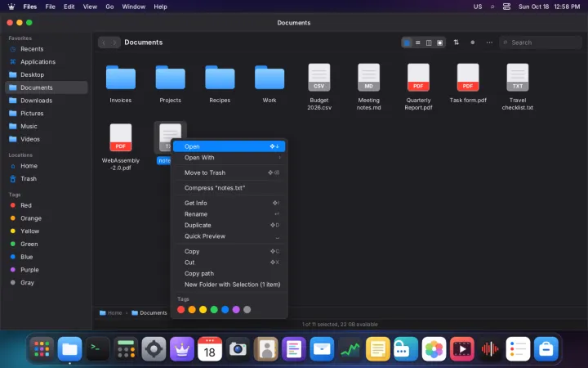Choose Get Info in the context menu
The height and width of the screenshot is (368, 588).
(x=229, y=203)
